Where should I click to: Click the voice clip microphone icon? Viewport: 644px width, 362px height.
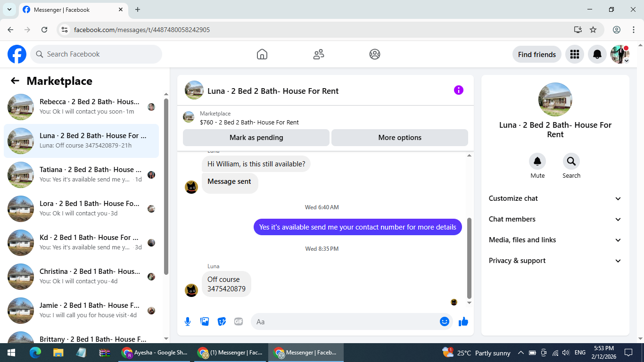pos(188,321)
